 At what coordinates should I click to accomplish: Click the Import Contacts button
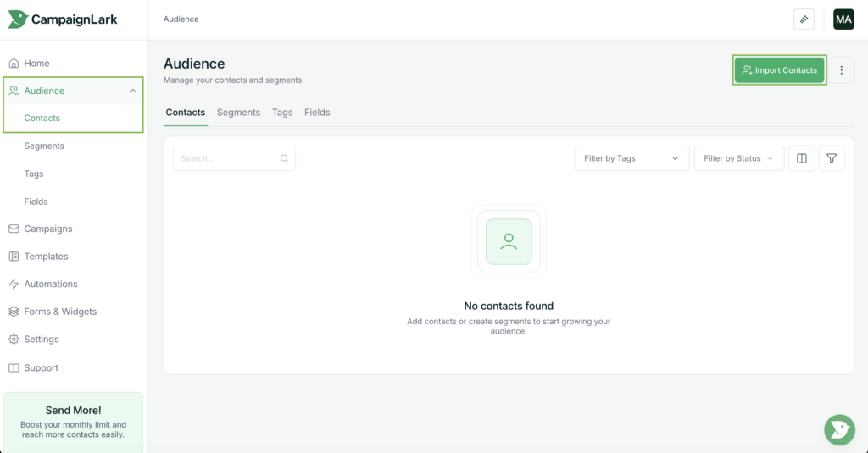coord(779,70)
